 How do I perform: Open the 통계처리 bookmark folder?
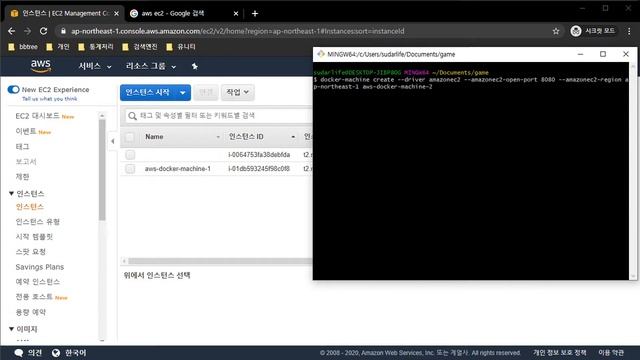96,47
